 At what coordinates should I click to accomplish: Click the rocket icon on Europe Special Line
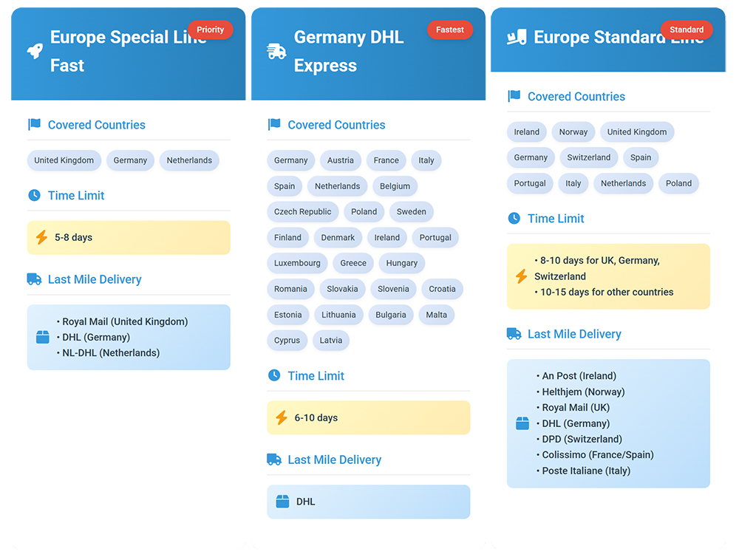coord(35,51)
